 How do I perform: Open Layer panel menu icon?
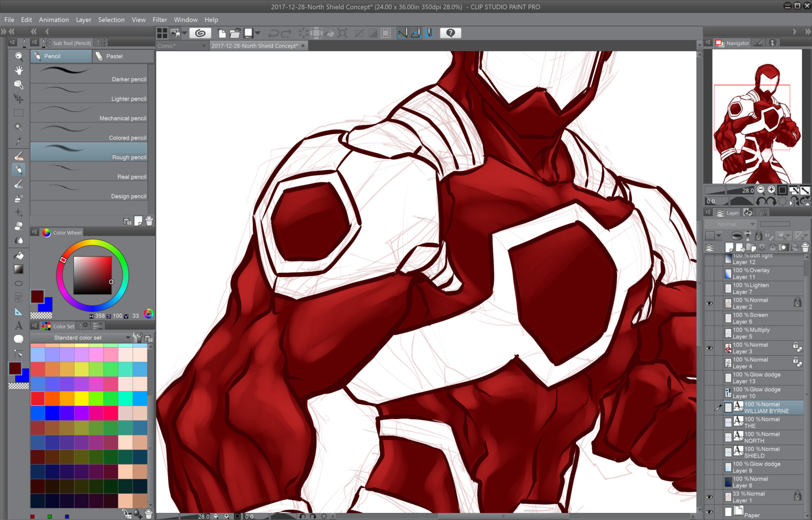708,212
